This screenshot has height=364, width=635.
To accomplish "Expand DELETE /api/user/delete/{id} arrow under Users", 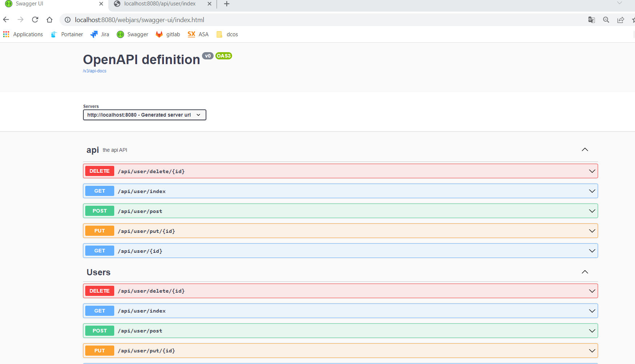I will 592,291.
